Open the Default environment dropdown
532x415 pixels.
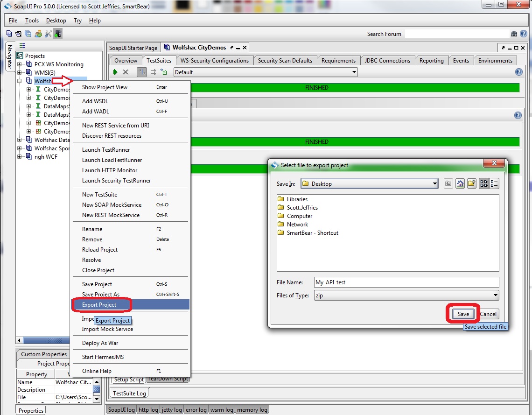tap(354, 72)
